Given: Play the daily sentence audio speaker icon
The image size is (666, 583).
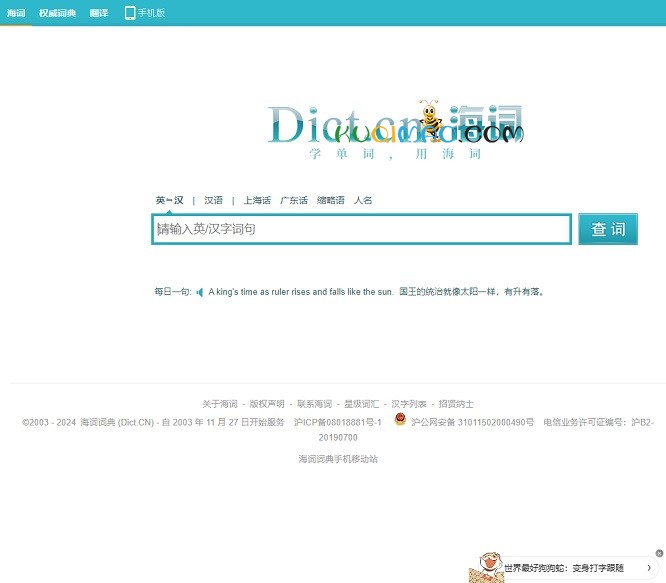Looking at the screenshot, I should pyautogui.click(x=199, y=292).
